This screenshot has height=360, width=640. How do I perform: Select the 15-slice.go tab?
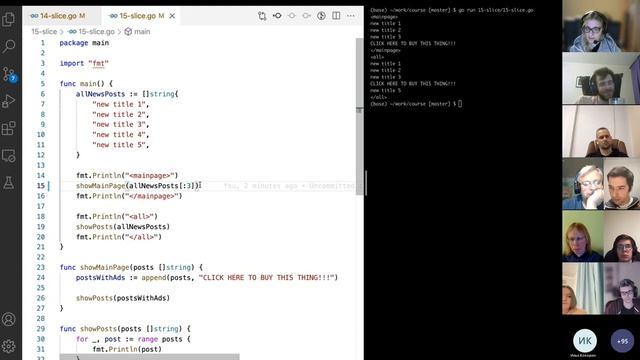click(x=137, y=16)
